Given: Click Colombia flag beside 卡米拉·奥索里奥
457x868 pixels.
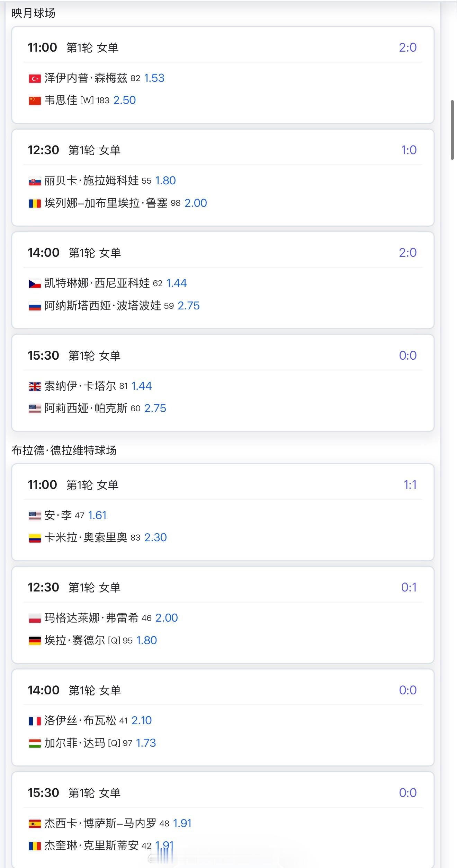Looking at the screenshot, I should [35, 538].
